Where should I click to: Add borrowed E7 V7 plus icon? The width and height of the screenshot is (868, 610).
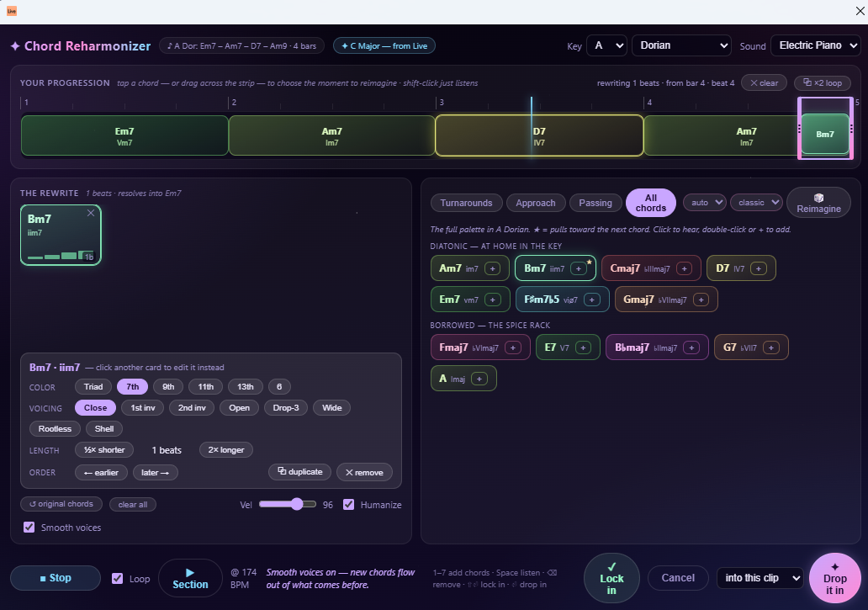pos(583,347)
